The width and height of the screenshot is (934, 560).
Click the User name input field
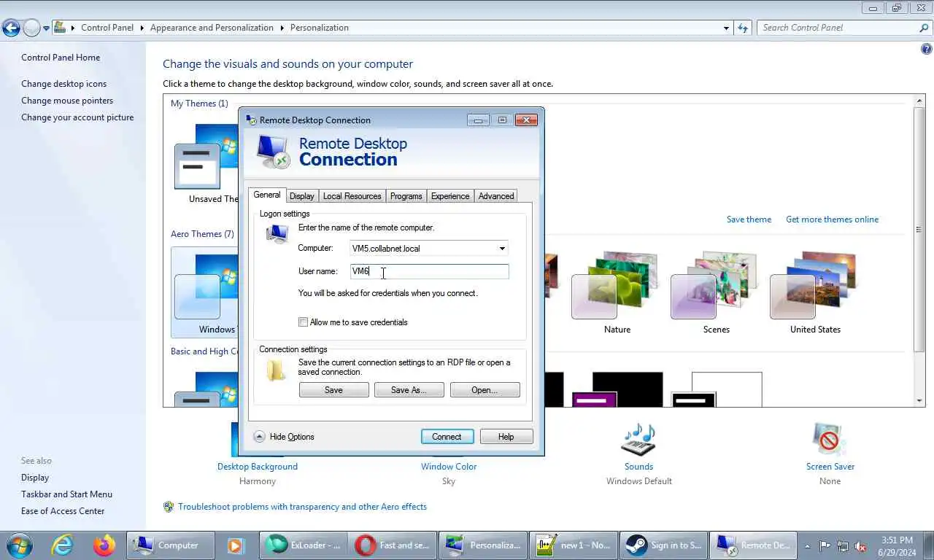(x=429, y=271)
